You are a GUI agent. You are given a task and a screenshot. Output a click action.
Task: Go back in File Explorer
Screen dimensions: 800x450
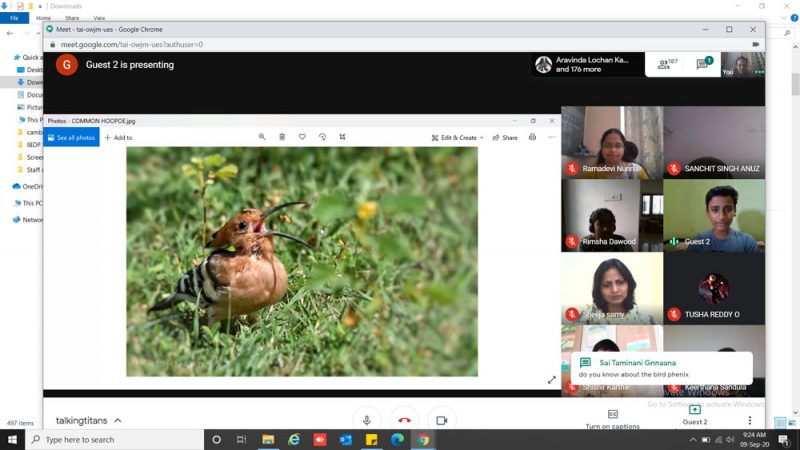coord(10,33)
